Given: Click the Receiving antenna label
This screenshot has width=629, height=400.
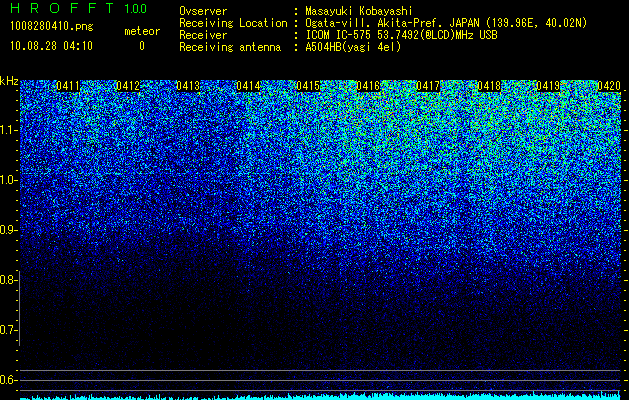Looking at the screenshot, I should coord(230,47).
